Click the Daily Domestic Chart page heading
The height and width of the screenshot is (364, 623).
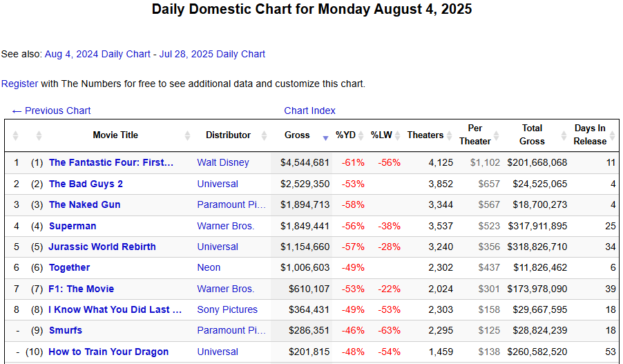click(312, 9)
